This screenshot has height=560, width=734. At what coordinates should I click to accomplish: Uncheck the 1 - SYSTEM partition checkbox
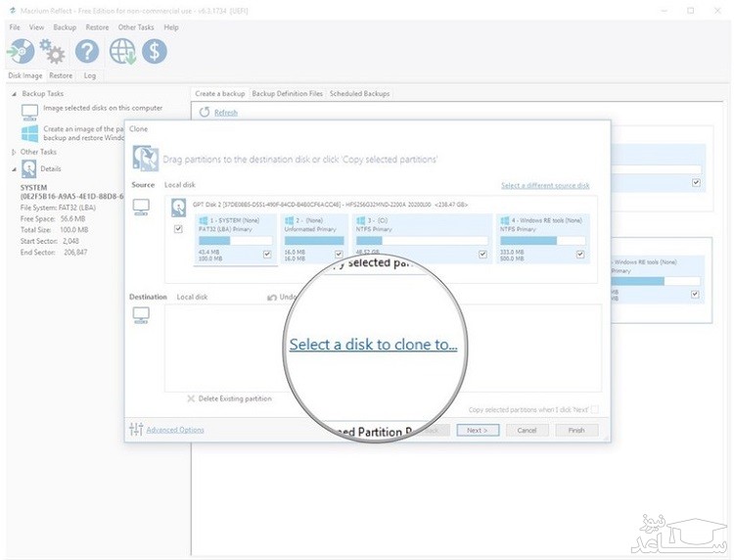(x=267, y=254)
